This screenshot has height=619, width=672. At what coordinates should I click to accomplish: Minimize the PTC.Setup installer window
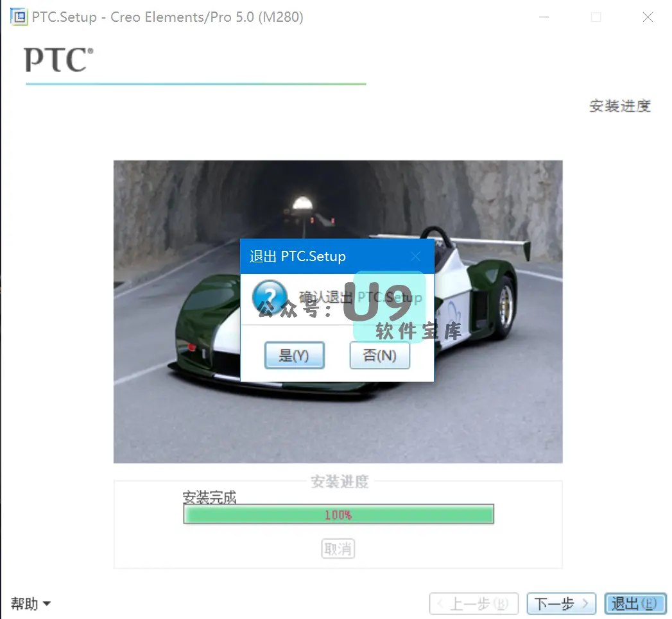pyautogui.click(x=544, y=17)
